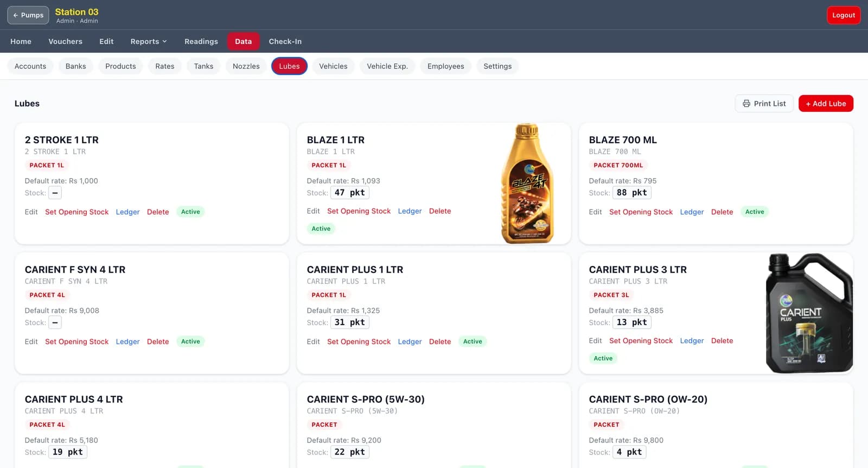Delete the 2 STROKE 1 LTR lube
The height and width of the screenshot is (468, 868).
[158, 212]
